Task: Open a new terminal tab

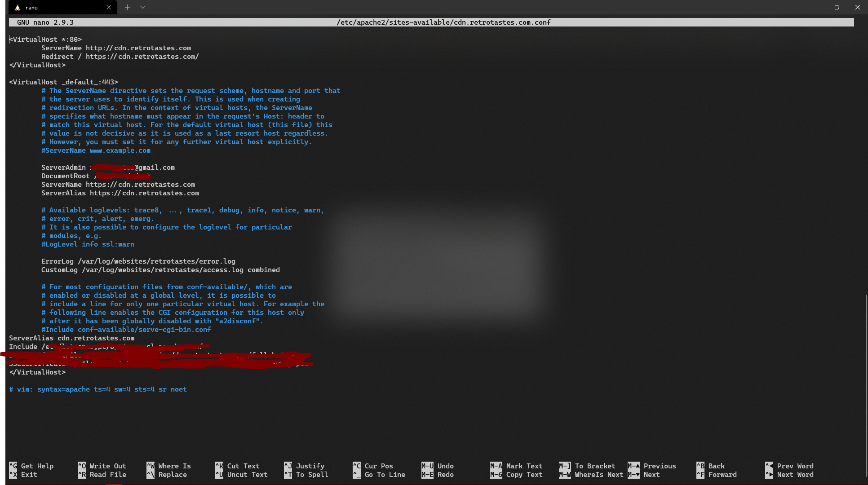Action: [128, 7]
